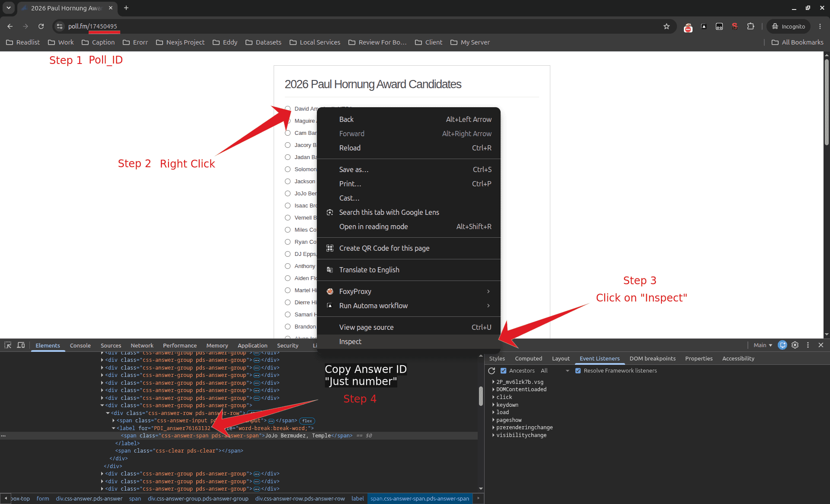
Task: Open DevTools customize three-dot menu
Action: click(808, 345)
